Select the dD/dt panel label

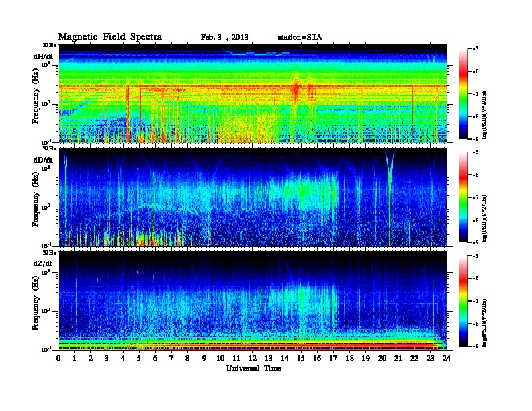tap(43, 160)
